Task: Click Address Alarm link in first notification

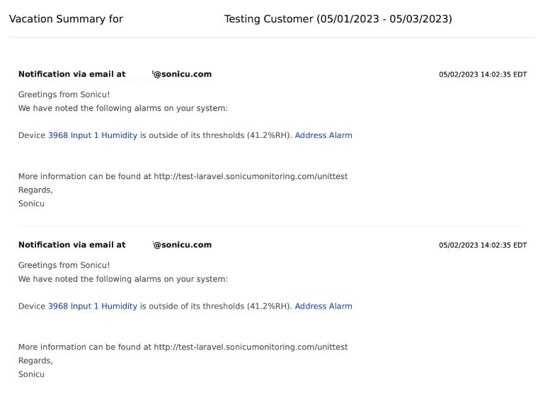Action: click(x=323, y=135)
